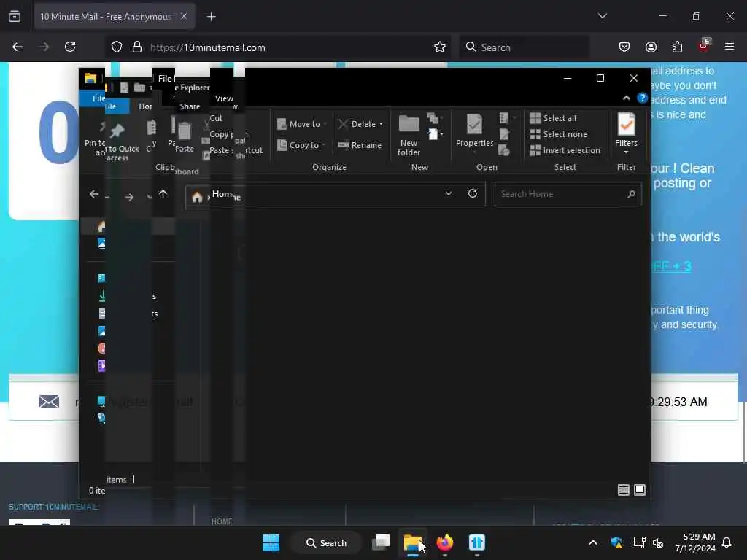Open the New item dropdown icon
Viewport: 747px width, 560px height.
(x=436, y=134)
